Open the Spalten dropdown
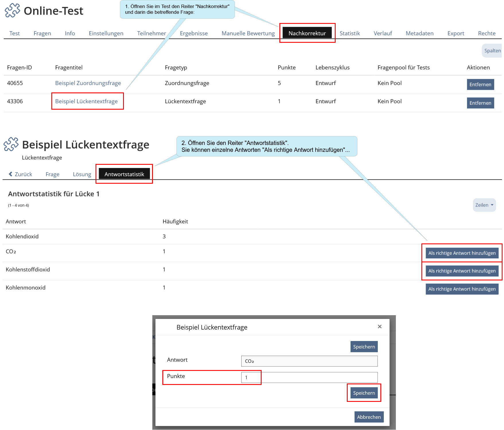504x430 pixels. coord(492,51)
